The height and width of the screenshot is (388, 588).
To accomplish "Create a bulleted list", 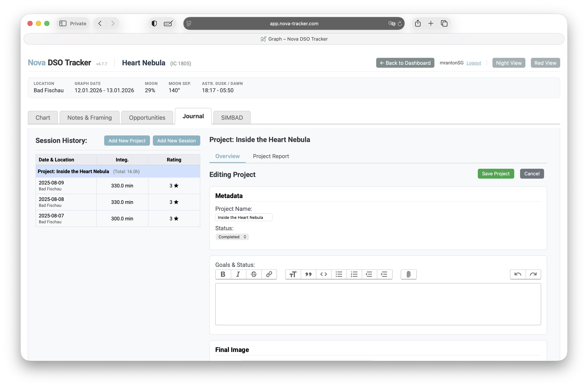I will point(339,274).
